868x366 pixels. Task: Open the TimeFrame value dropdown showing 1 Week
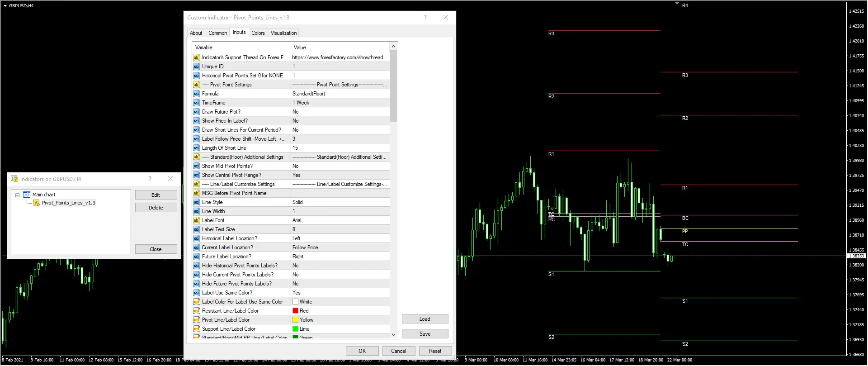click(340, 103)
